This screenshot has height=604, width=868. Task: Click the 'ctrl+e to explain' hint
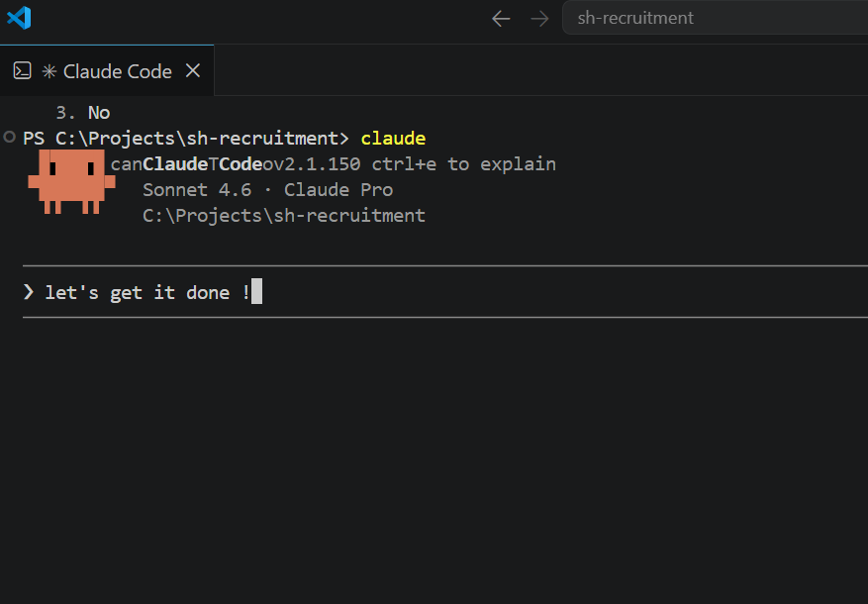[x=464, y=163]
